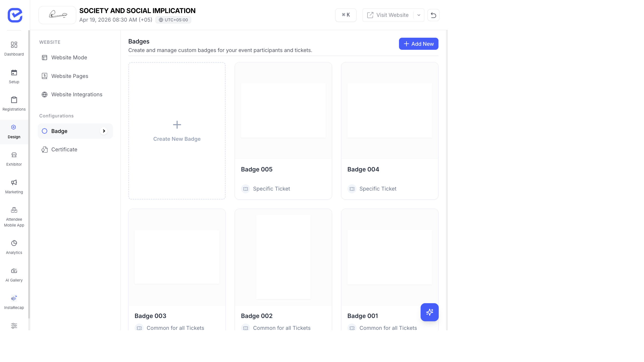Click the Visit Website button

point(388,15)
